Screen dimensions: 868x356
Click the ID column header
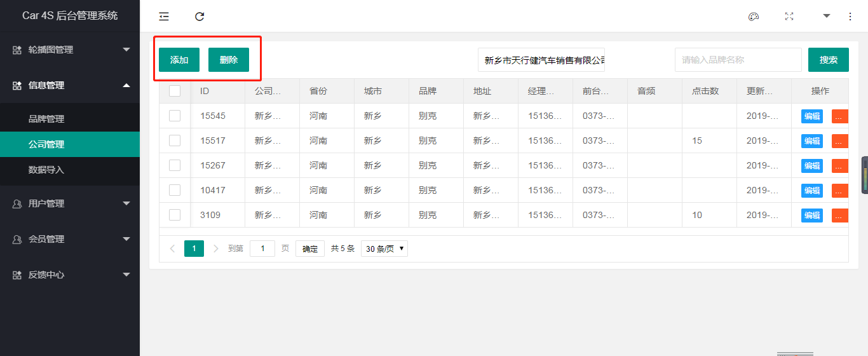coord(218,91)
